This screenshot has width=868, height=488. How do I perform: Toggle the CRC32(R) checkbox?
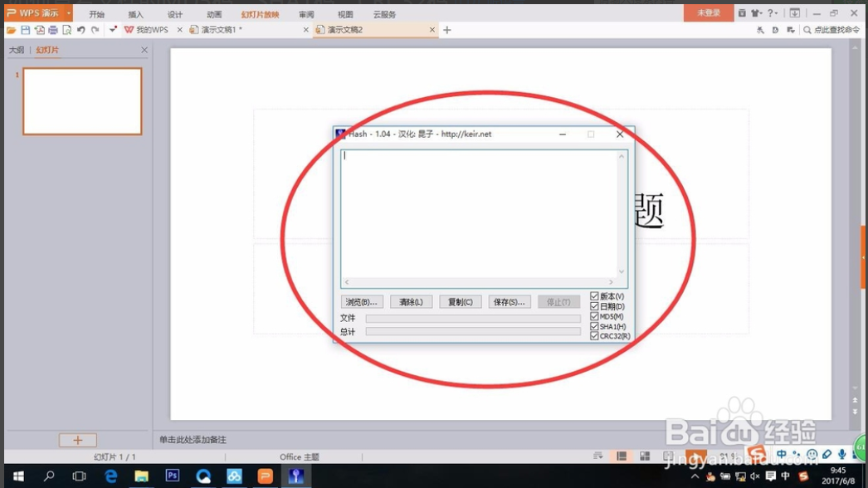[594, 335]
